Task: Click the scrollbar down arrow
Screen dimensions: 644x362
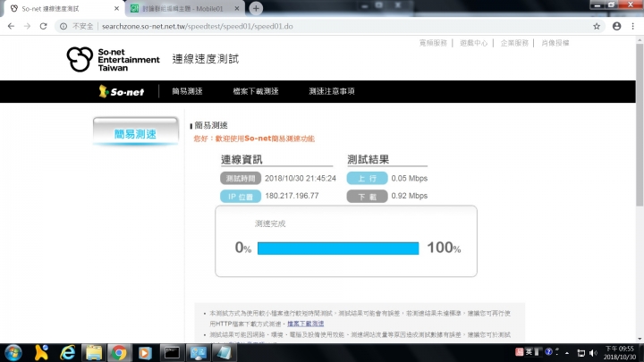Action: (x=640, y=339)
